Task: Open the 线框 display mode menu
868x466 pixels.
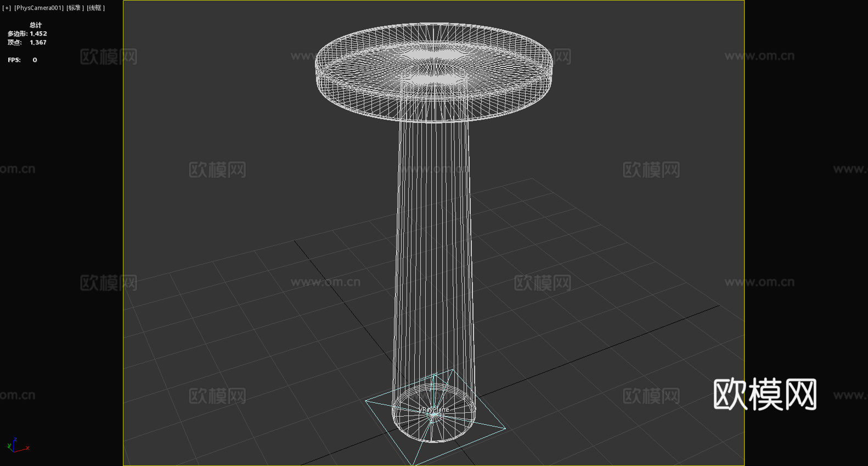Action: 95,8
